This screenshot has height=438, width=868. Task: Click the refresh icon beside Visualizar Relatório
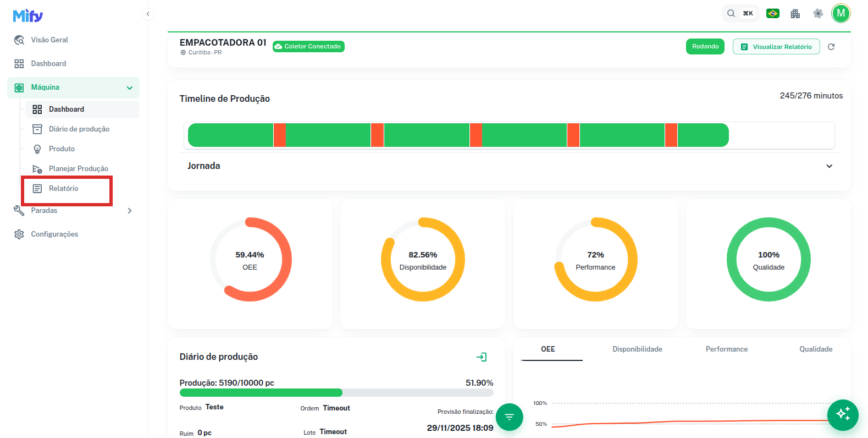[831, 47]
